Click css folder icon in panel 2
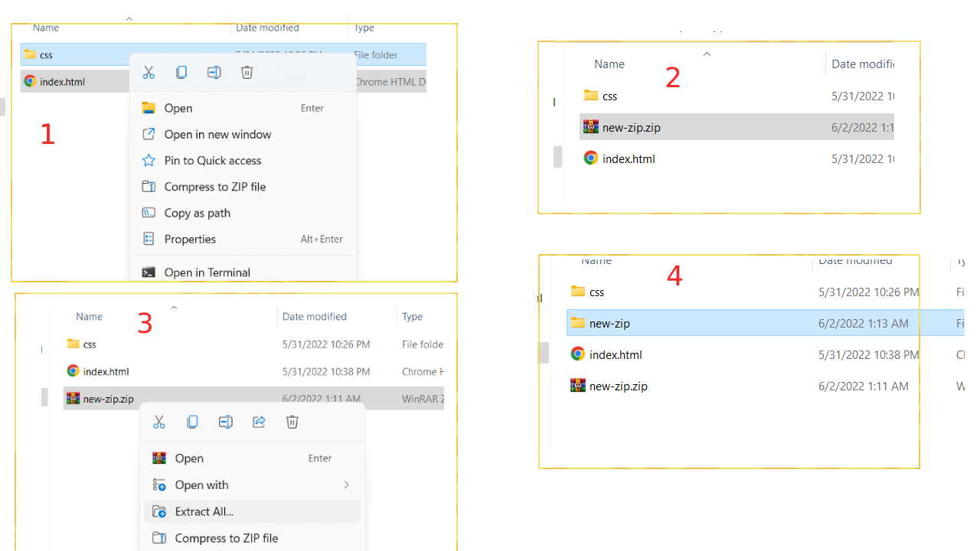 (591, 95)
